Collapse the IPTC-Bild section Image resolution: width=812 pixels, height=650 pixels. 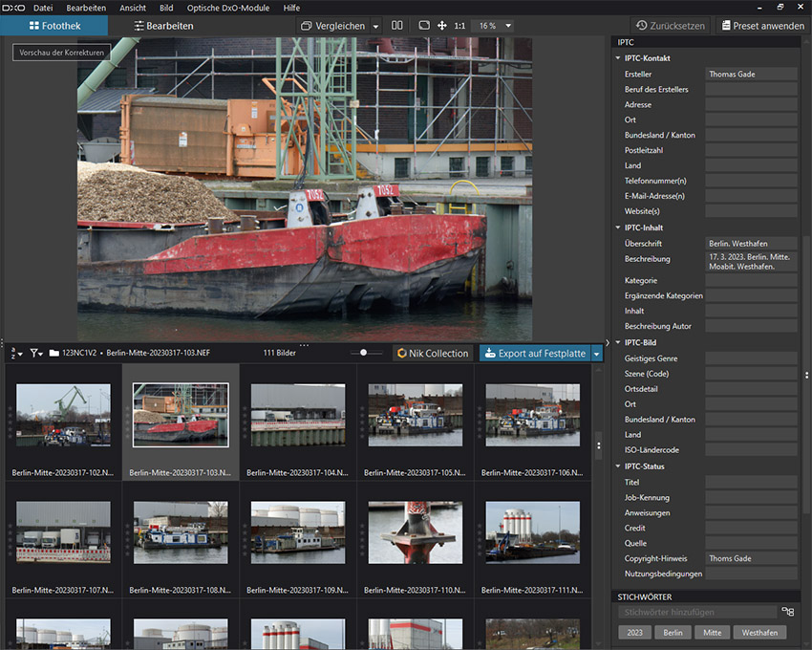[618, 342]
